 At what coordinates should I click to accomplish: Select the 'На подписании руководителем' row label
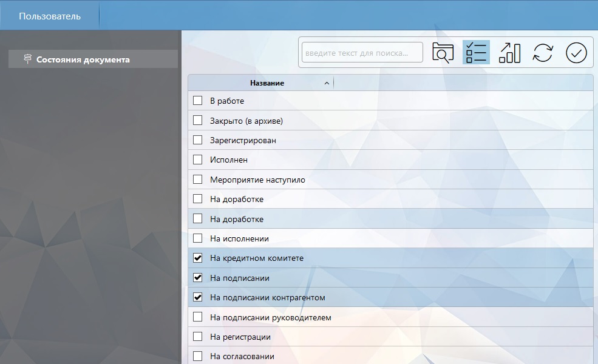(270, 317)
